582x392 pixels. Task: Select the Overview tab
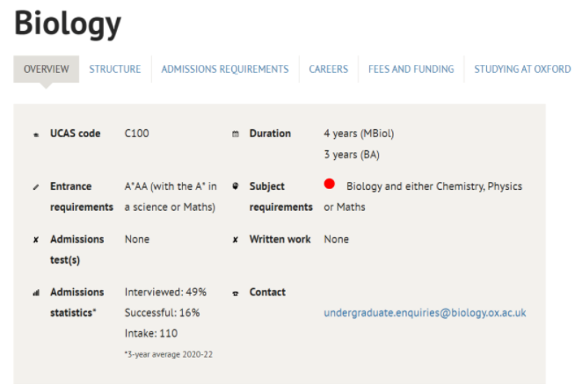[x=47, y=69]
